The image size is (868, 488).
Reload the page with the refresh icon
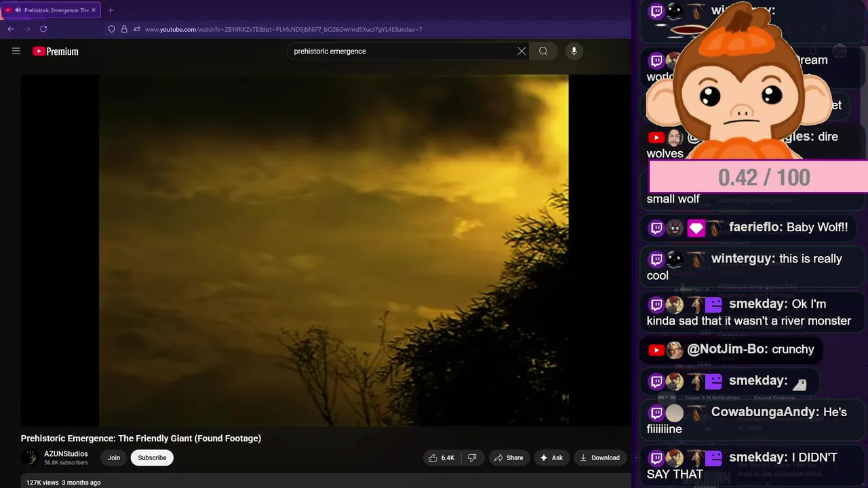(43, 29)
